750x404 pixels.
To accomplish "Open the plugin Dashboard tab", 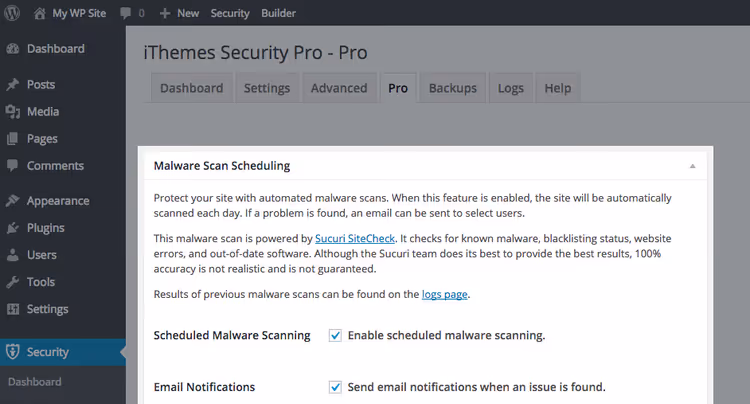I will (x=192, y=88).
